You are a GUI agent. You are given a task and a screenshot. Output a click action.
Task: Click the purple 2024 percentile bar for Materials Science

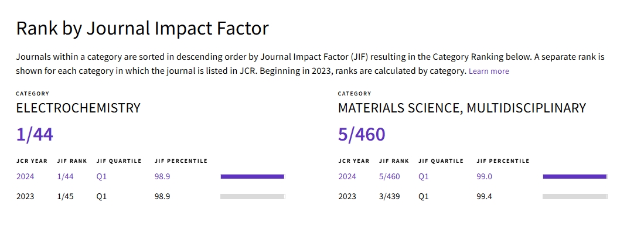(x=574, y=176)
